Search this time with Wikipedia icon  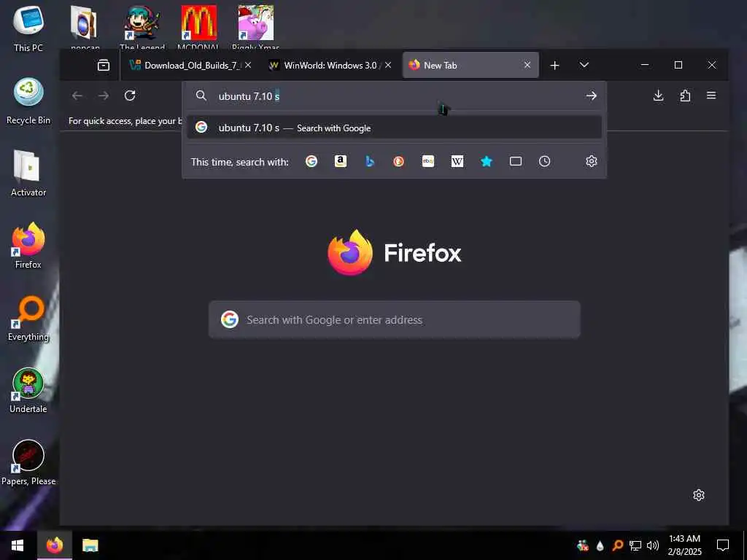[457, 161]
